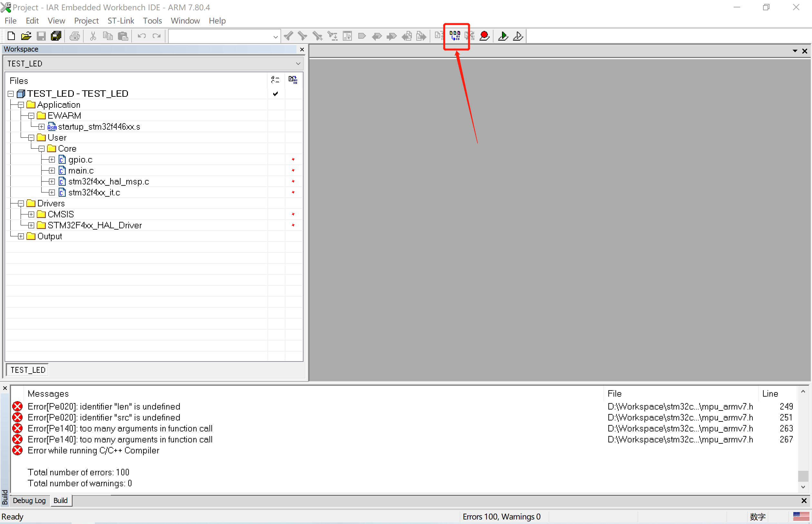Image resolution: width=812 pixels, height=524 pixels.
Task: Click Debug without Downloading icon
Action: [518, 36]
